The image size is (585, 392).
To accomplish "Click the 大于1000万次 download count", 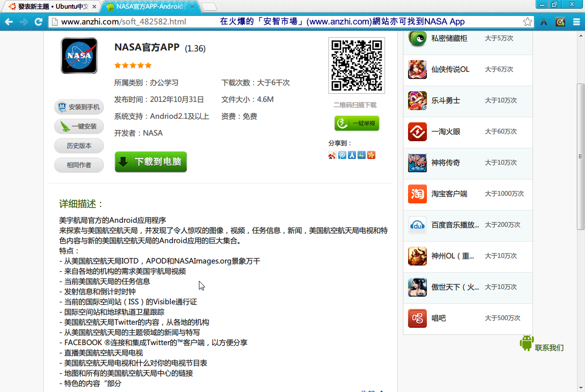I will tap(504, 194).
